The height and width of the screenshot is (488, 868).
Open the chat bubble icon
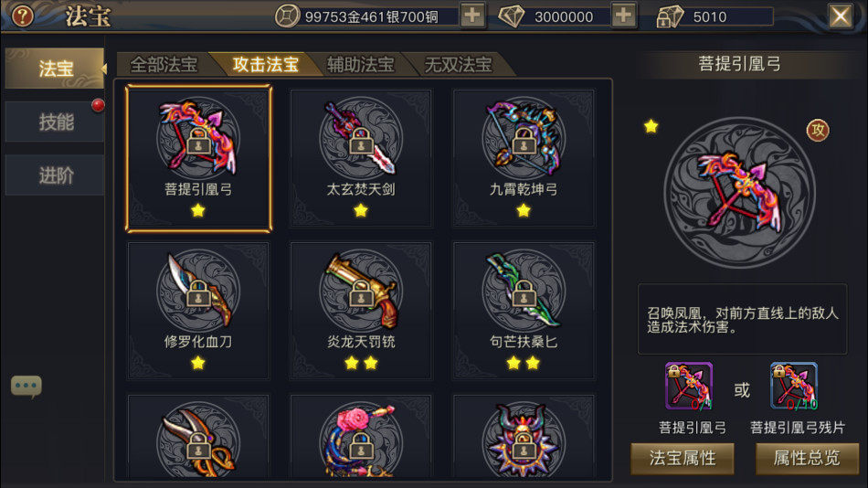(26, 386)
